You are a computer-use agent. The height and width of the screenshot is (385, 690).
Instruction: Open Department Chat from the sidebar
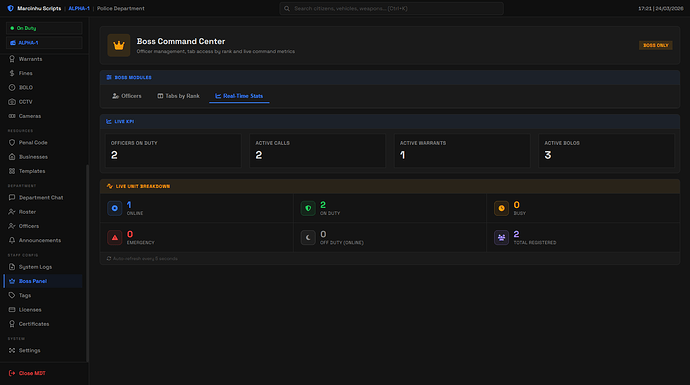[43, 198]
